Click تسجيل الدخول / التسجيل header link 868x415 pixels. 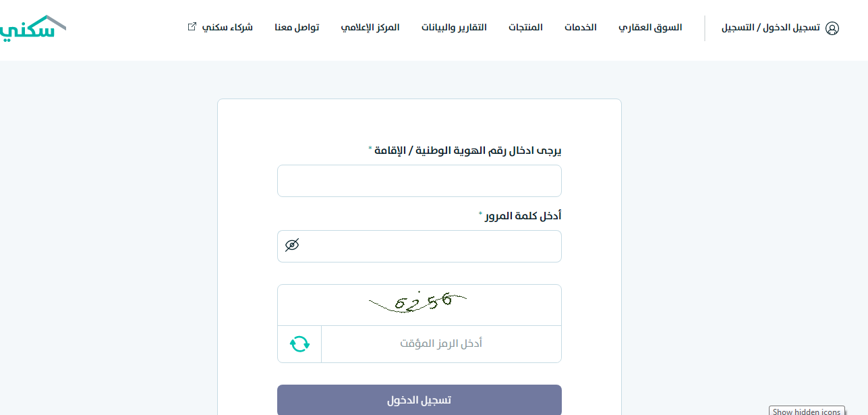click(x=771, y=28)
